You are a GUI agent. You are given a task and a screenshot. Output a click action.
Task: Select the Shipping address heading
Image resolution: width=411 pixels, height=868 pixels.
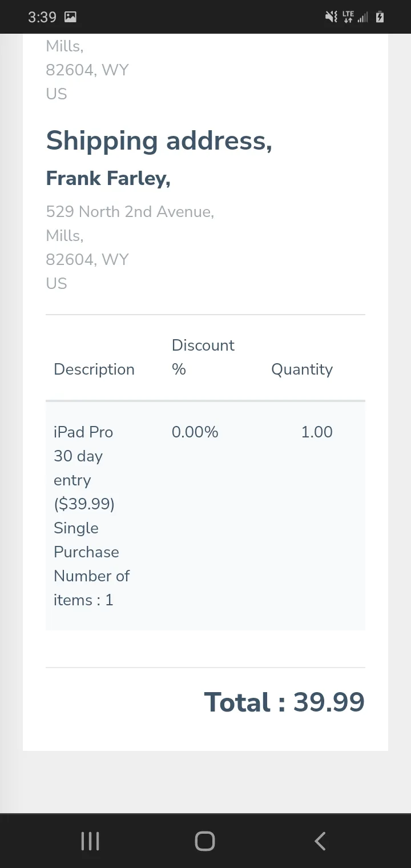[159, 140]
